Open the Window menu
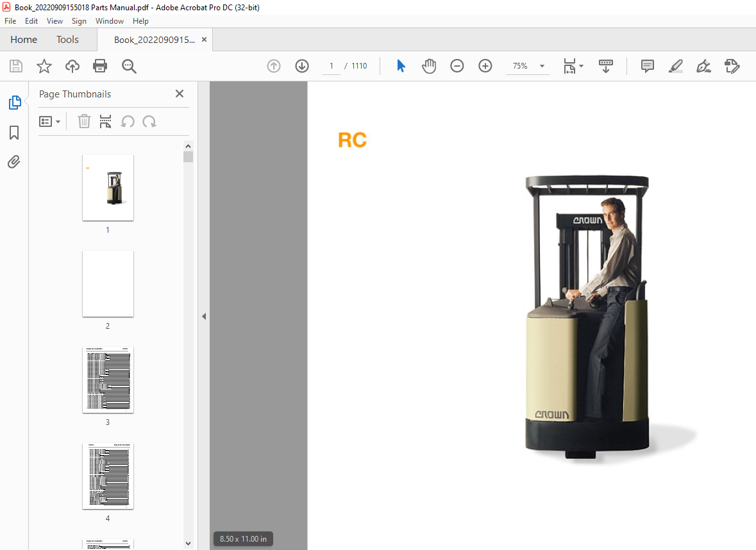This screenshot has height=550, width=756. [110, 21]
